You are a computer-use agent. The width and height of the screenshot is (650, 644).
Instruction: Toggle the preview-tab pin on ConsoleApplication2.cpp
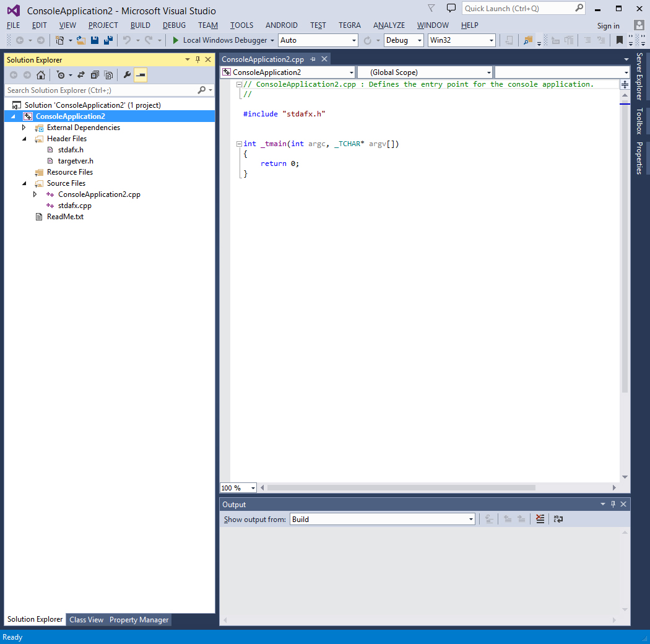pos(313,59)
